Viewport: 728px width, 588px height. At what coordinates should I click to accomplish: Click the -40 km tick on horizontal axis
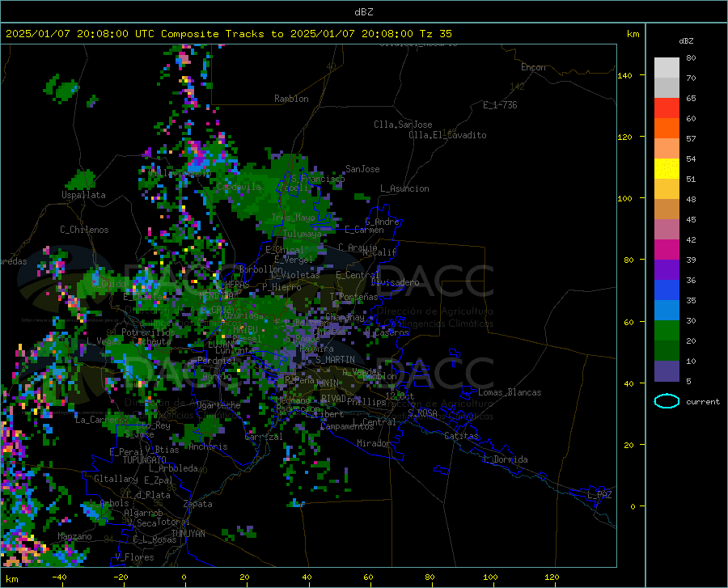[59, 577]
